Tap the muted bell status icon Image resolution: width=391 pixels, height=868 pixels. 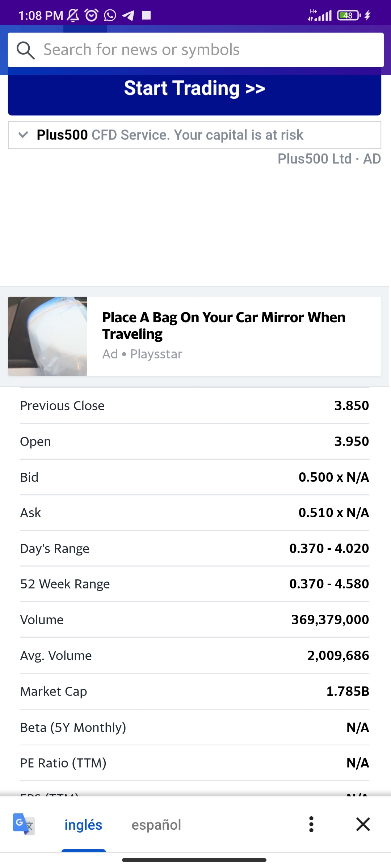73,15
